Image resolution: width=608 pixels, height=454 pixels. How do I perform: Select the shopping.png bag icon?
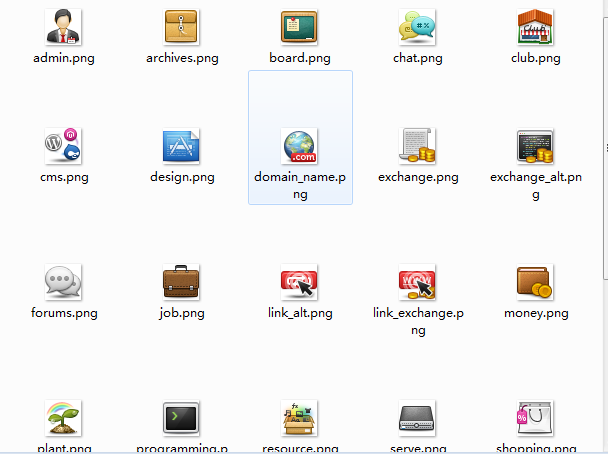click(535, 418)
